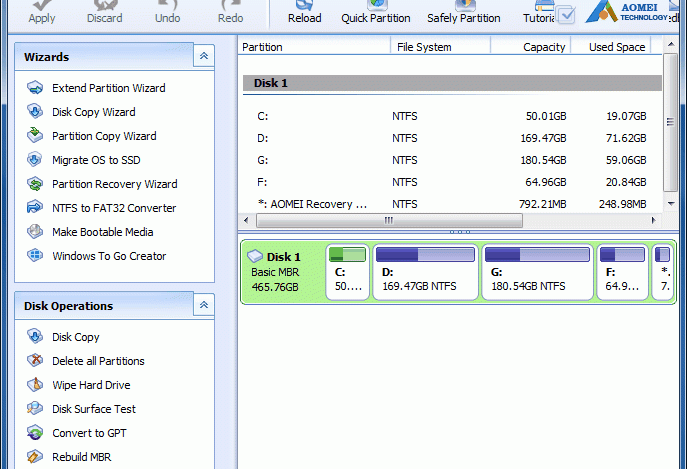The width and height of the screenshot is (687, 469).
Task: Open the Partition Recovery Wizard icon
Action: [35, 184]
